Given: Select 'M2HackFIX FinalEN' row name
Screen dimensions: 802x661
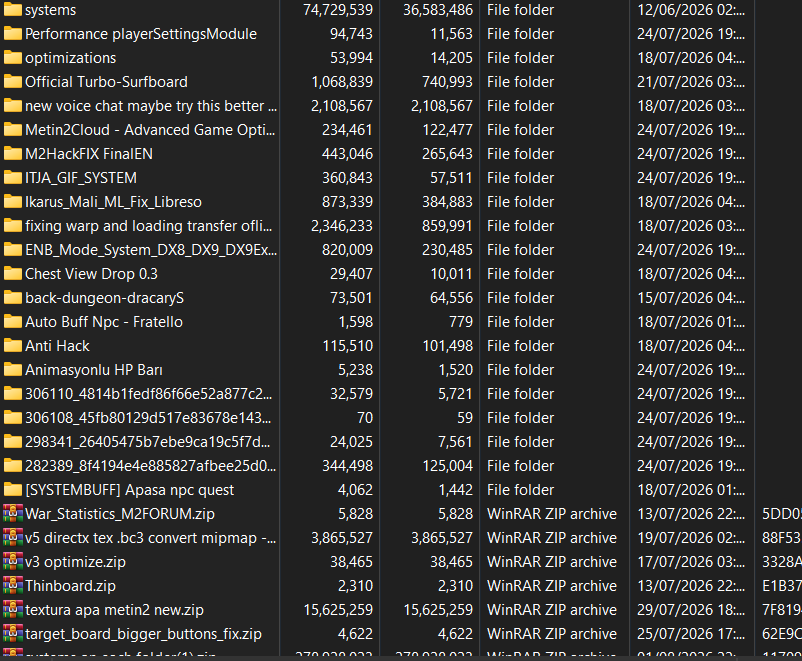Looking at the screenshot, I should [x=89, y=154].
